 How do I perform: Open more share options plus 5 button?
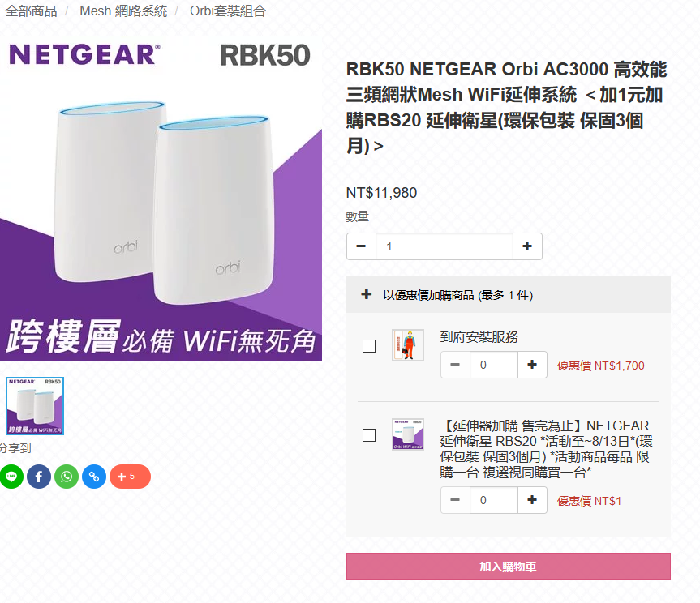(x=130, y=477)
